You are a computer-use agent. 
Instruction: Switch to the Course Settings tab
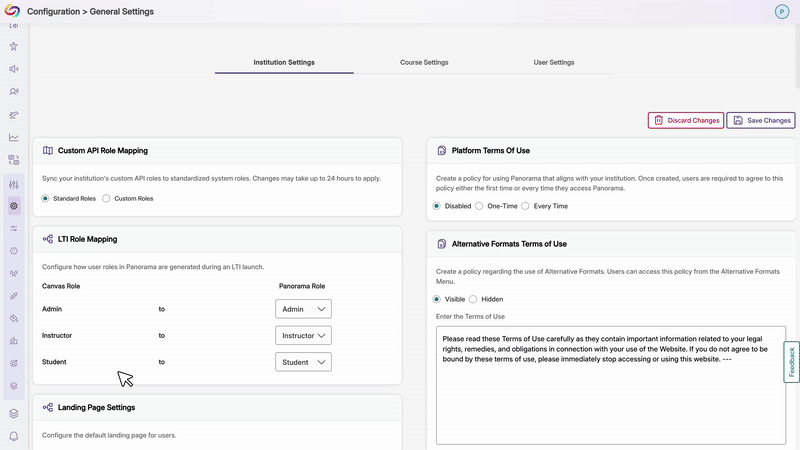tap(424, 62)
